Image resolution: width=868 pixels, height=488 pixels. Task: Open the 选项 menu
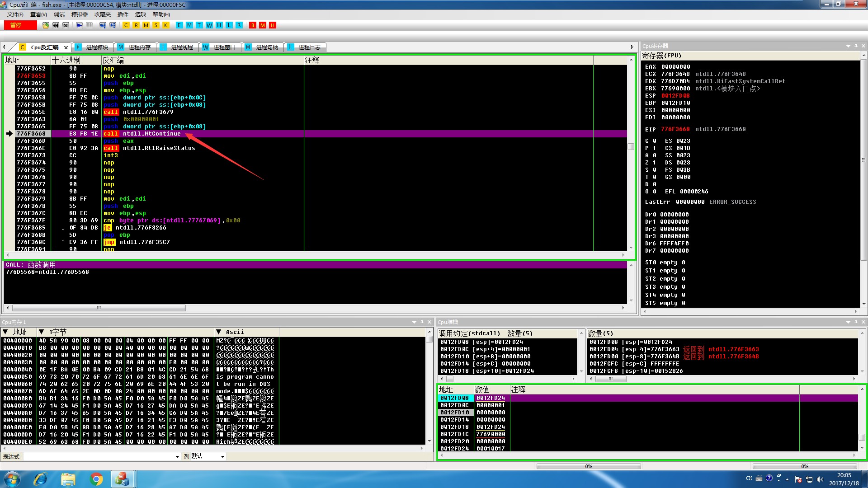(x=141, y=14)
